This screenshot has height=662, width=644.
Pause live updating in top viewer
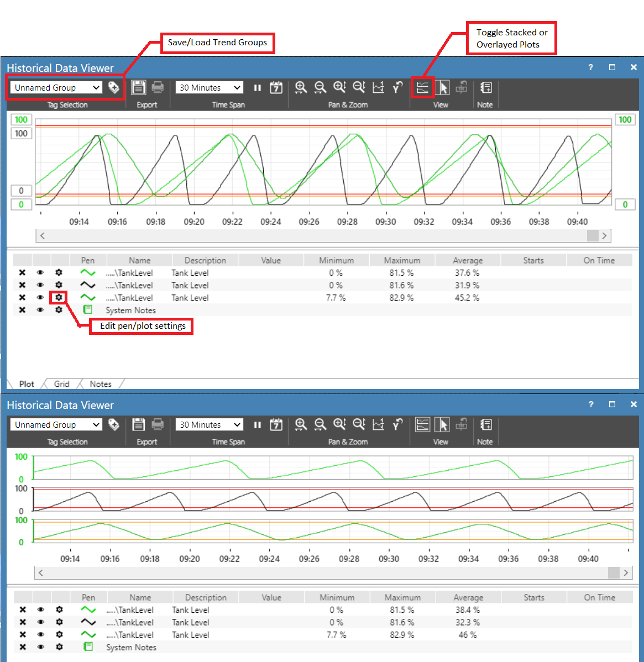click(x=257, y=87)
